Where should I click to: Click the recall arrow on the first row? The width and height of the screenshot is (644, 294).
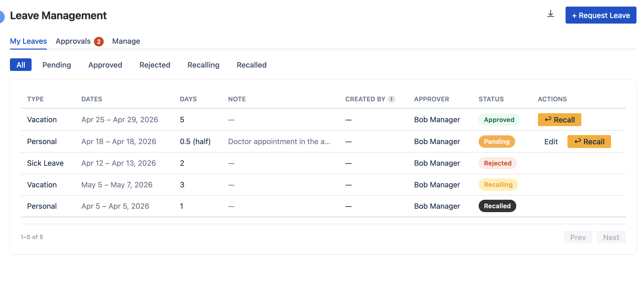(549, 120)
